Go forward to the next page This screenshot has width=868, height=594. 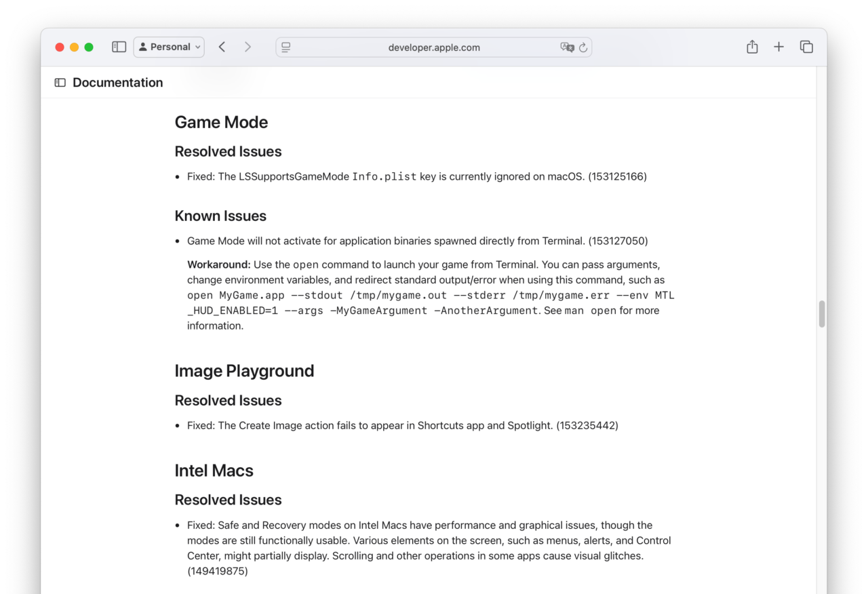pos(248,47)
